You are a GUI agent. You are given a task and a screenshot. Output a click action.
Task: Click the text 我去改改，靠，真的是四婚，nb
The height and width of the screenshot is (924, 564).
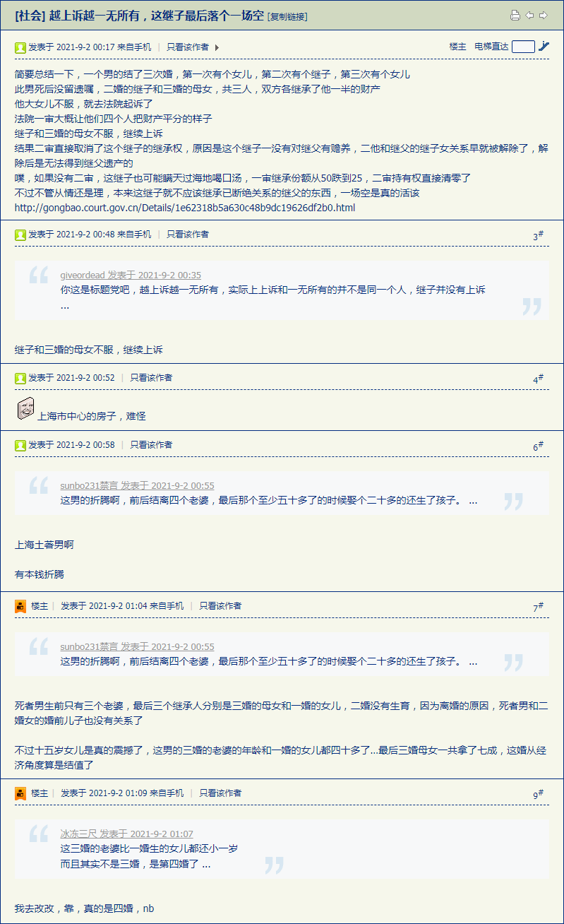point(84,908)
